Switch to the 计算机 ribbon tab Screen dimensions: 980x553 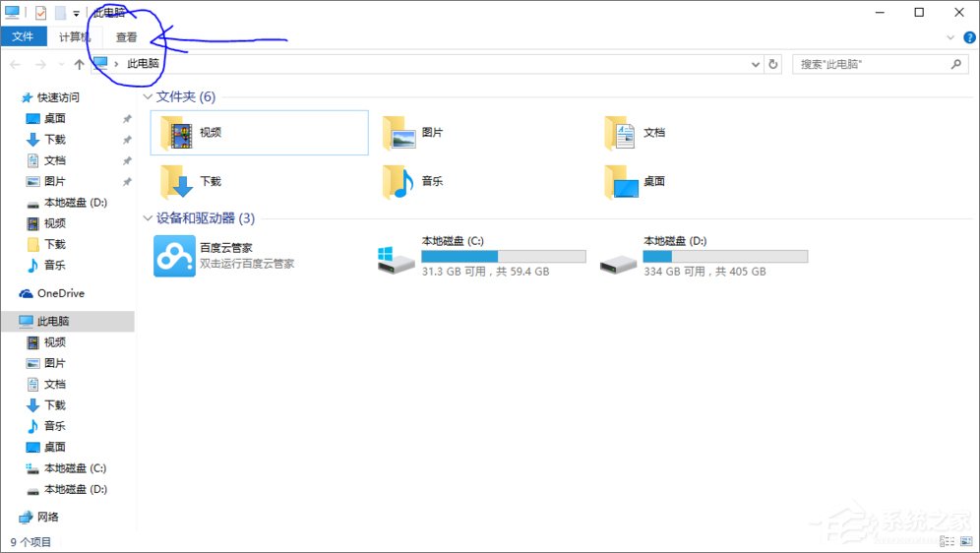click(75, 36)
